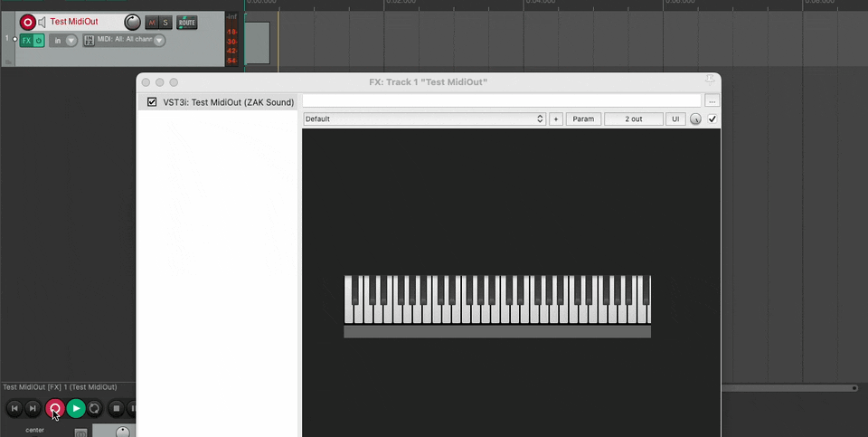Click the Test MidiOut track name
The height and width of the screenshot is (437, 868).
pos(74,22)
